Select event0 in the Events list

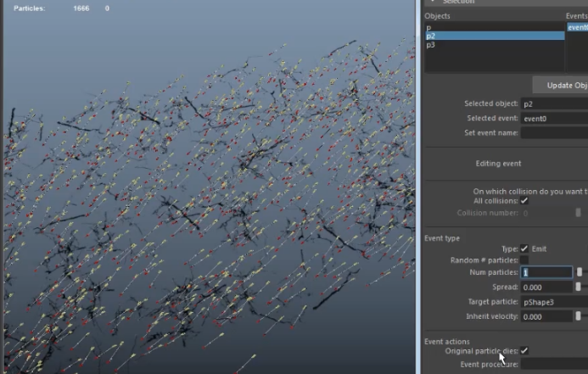[x=578, y=27]
